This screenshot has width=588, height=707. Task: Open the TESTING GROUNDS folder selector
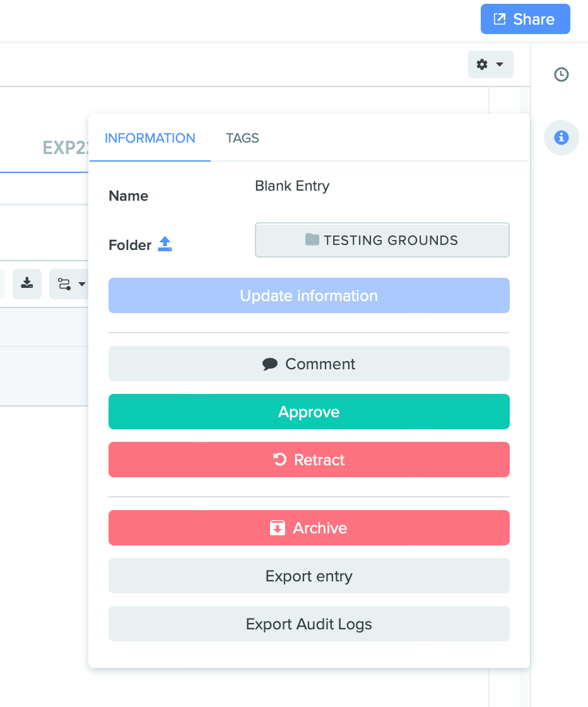pos(382,240)
